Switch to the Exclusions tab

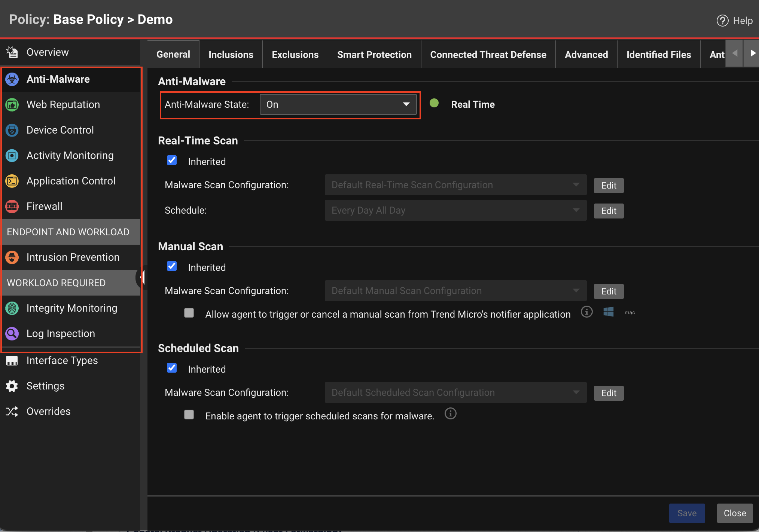(295, 55)
